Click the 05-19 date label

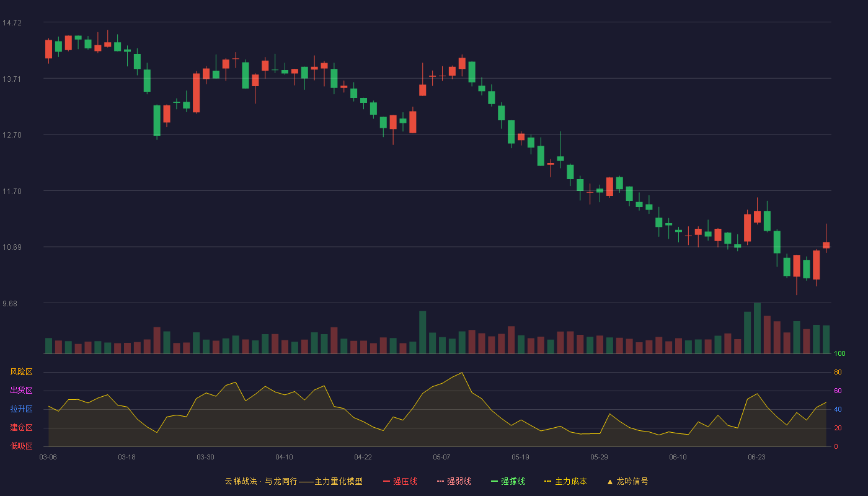[x=520, y=457]
